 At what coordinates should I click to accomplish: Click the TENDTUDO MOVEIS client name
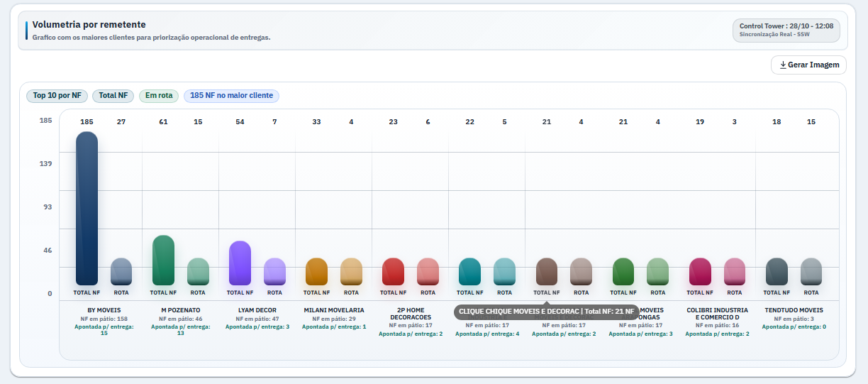794,310
